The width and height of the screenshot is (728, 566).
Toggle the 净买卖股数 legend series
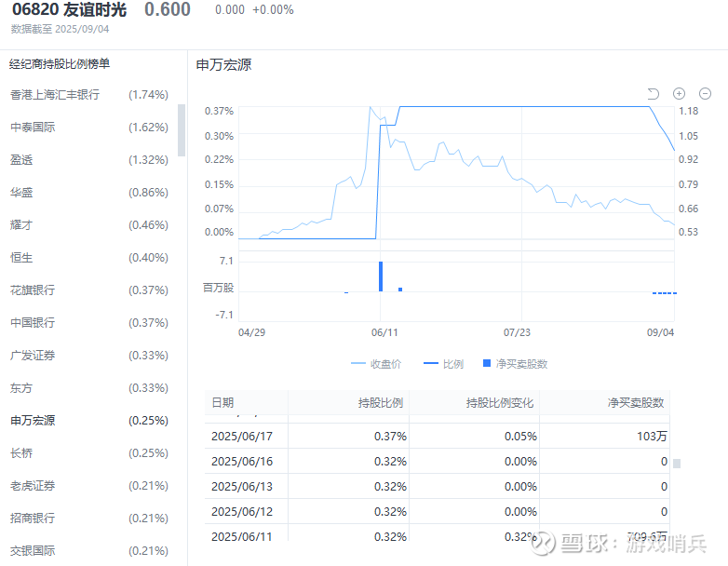(x=515, y=364)
